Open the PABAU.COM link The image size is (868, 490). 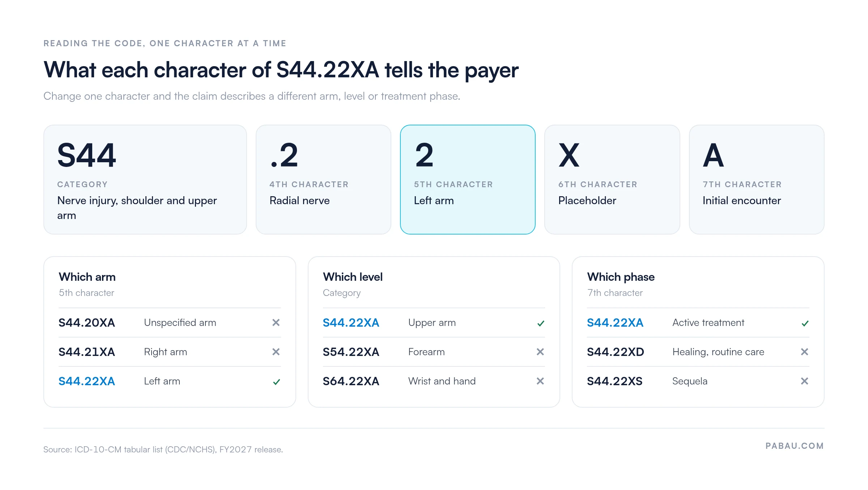click(795, 446)
